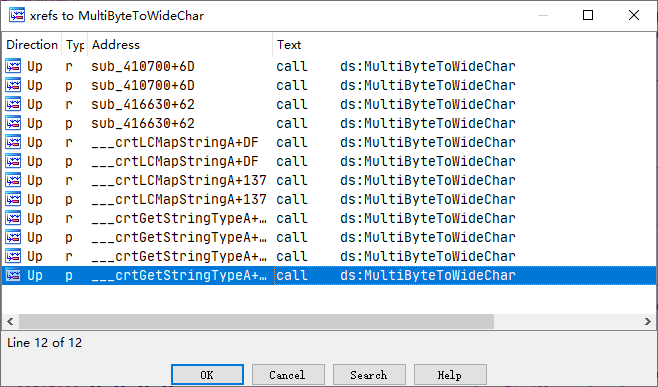
Task: Click icon of the highlighted ___crtGetStringTypeA row
Action: click(13, 275)
